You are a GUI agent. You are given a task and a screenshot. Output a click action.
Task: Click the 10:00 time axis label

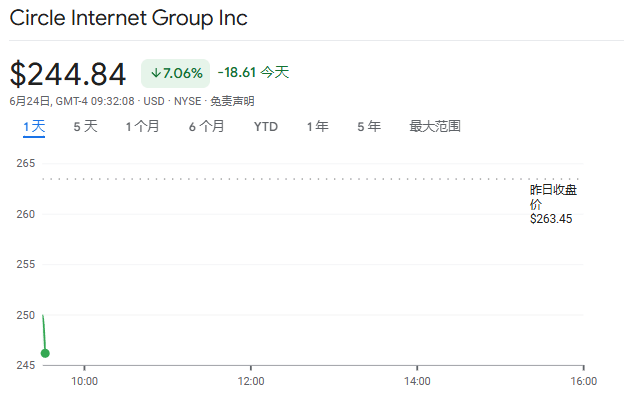click(x=84, y=381)
